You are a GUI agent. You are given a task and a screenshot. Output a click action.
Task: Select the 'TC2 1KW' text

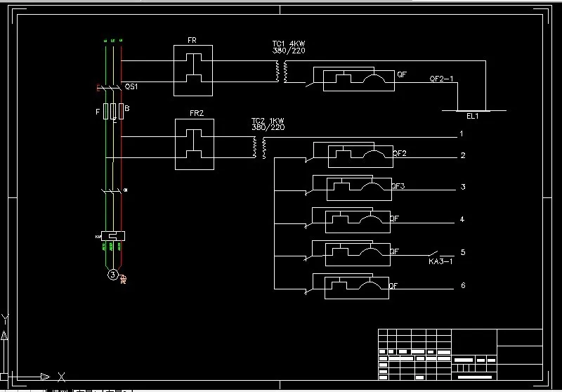(x=268, y=121)
